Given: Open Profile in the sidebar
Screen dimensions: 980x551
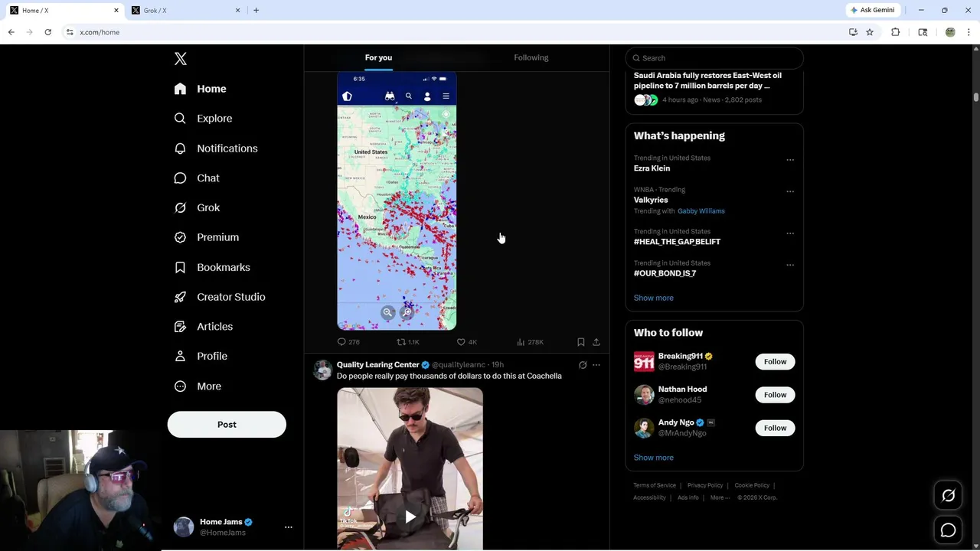Looking at the screenshot, I should click(x=201, y=357).
